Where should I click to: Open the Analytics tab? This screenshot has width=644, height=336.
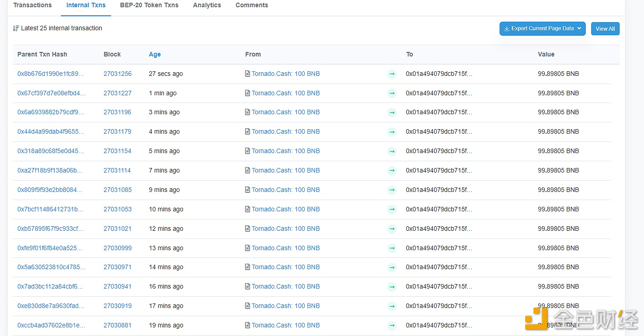coord(207,5)
